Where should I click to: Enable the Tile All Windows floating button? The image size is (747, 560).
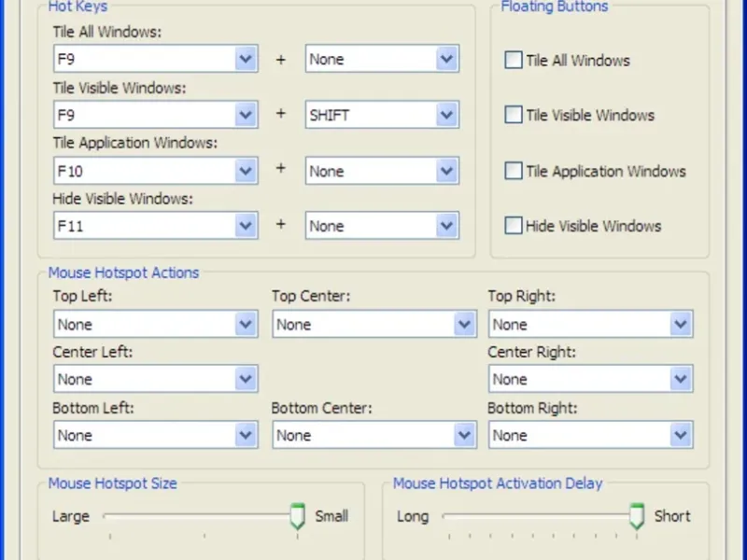514,61
